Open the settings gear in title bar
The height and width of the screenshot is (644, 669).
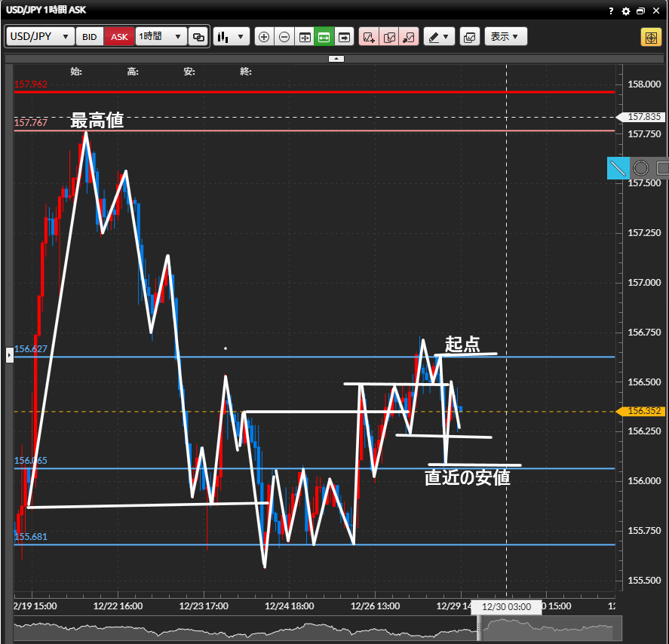click(x=625, y=11)
